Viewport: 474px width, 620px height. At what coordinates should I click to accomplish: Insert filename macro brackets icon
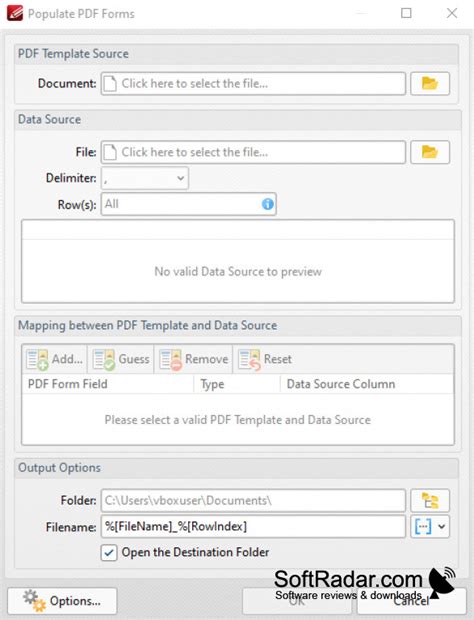423,527
